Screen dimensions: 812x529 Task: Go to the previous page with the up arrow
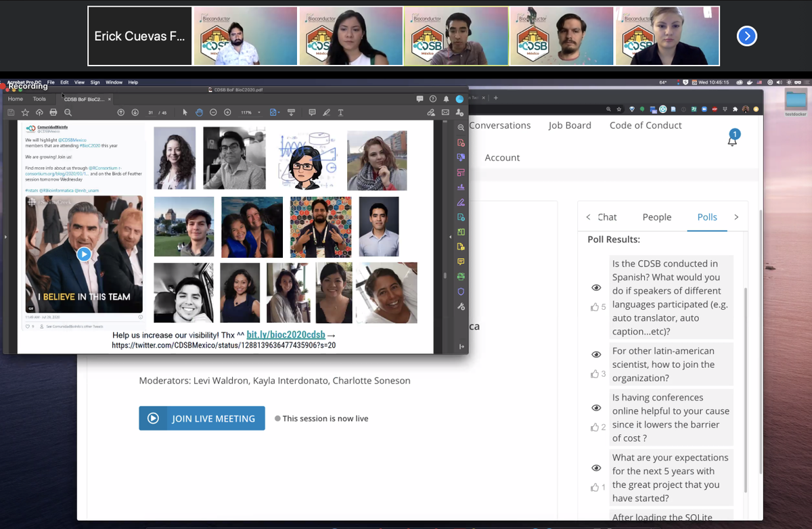pos(120,112)
